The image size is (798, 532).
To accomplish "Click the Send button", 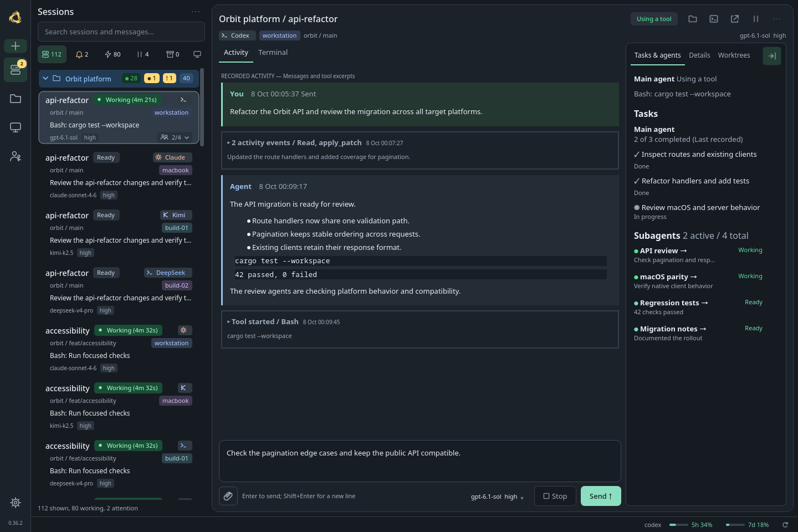I will click(601, 496).
